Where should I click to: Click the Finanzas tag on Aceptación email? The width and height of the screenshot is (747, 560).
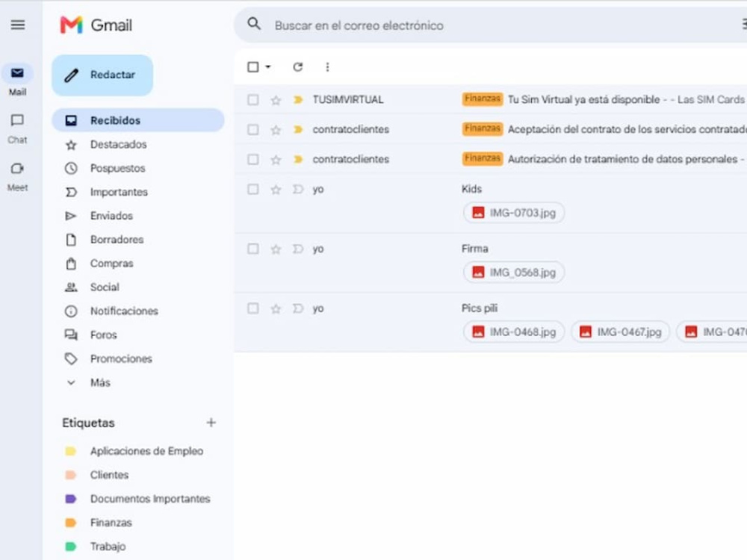[482, 128]
